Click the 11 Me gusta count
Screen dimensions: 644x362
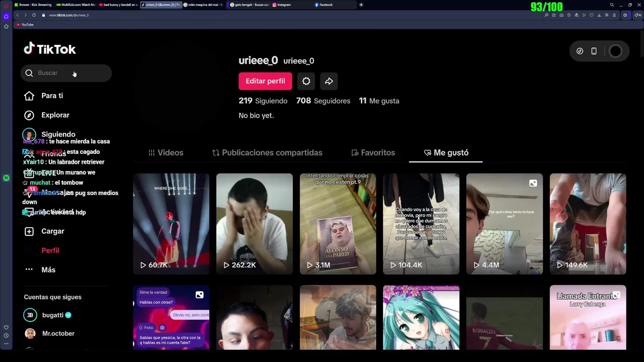coord(379,101)
